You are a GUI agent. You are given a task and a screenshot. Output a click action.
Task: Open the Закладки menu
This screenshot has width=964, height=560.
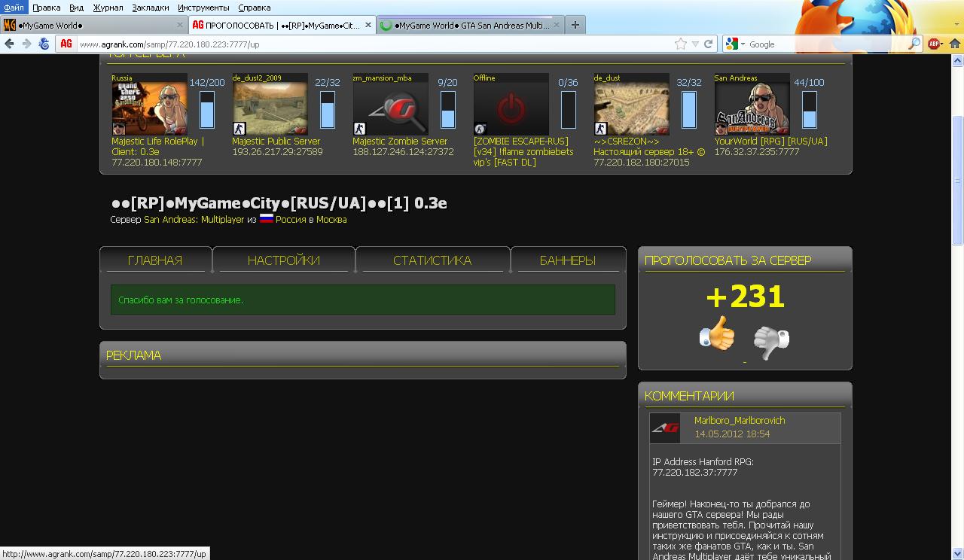151,8
